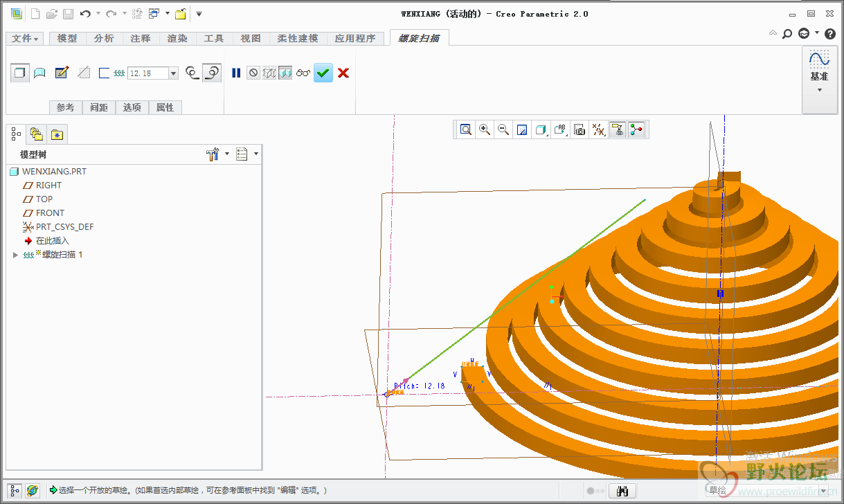Open the Display Style options

pyautogui.click(x=541, y=129)
